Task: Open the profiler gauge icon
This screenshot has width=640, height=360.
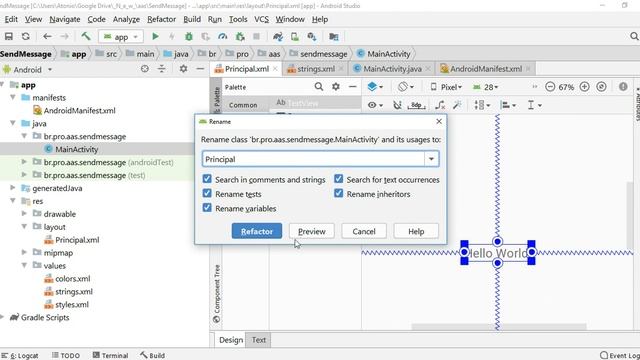Action: coord(222,36)
